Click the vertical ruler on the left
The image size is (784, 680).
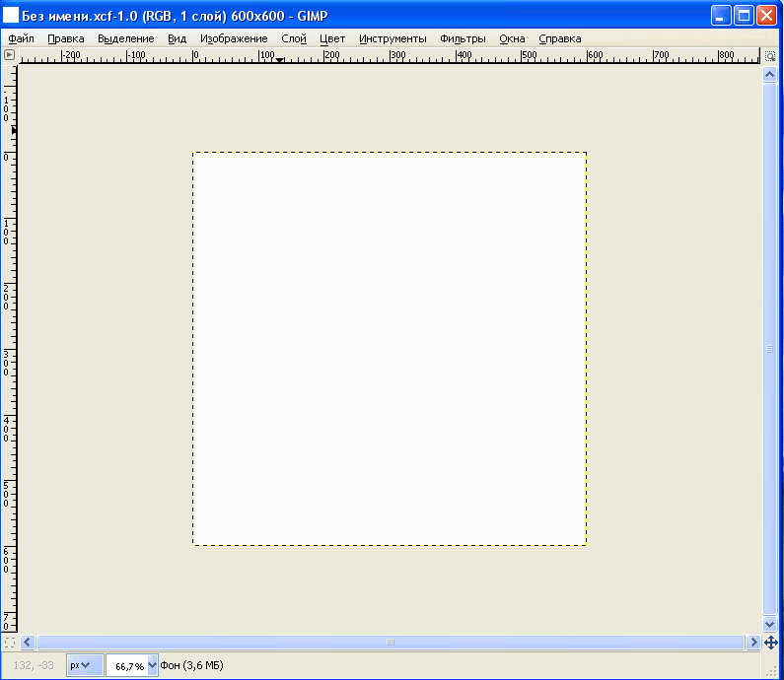tap(9, 349)
